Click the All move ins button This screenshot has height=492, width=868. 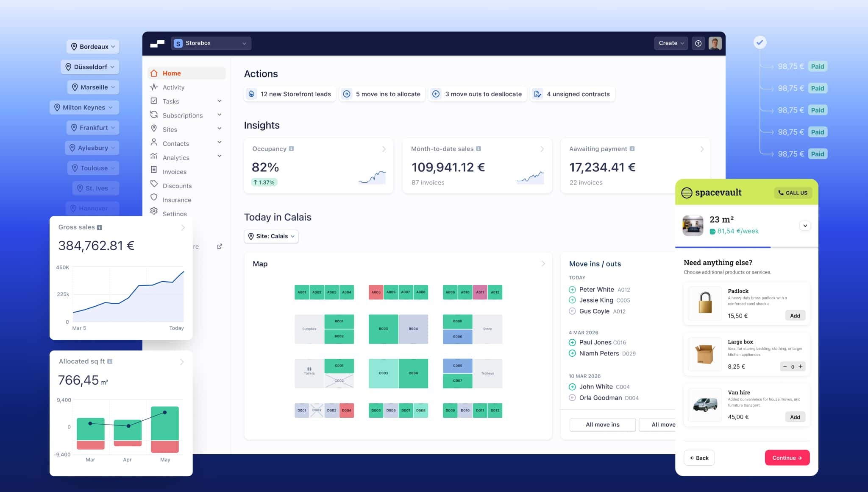pyautogui.click(x=602, y=425)
